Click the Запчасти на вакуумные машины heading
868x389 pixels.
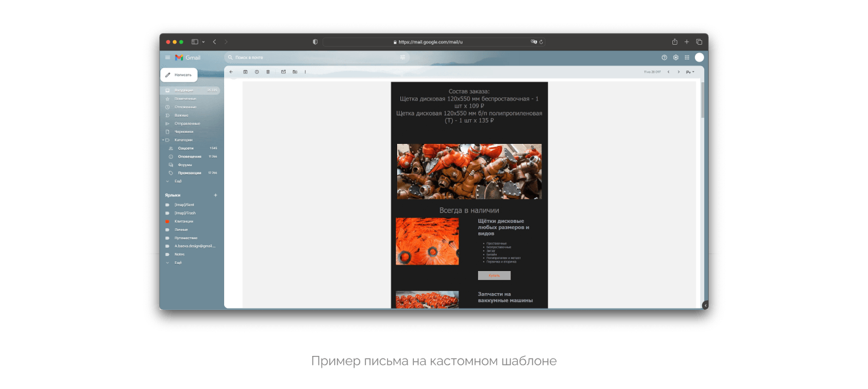(x=505, y=298)
